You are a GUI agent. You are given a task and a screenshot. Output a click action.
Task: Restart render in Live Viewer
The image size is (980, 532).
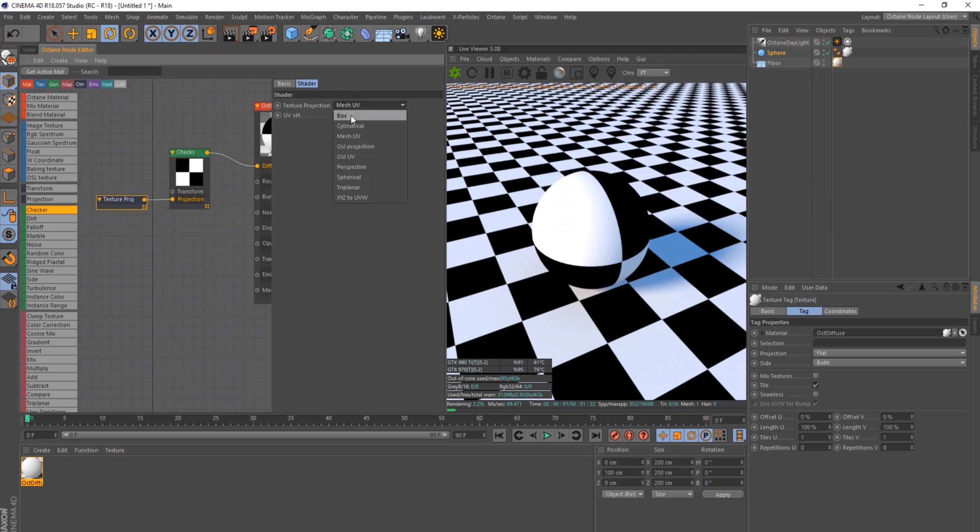coord(472,73)
